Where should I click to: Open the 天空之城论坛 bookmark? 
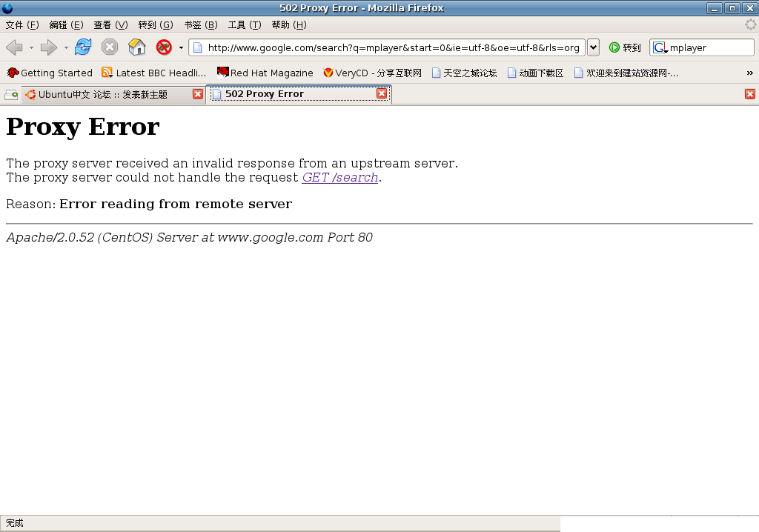(x=465, y=73)
